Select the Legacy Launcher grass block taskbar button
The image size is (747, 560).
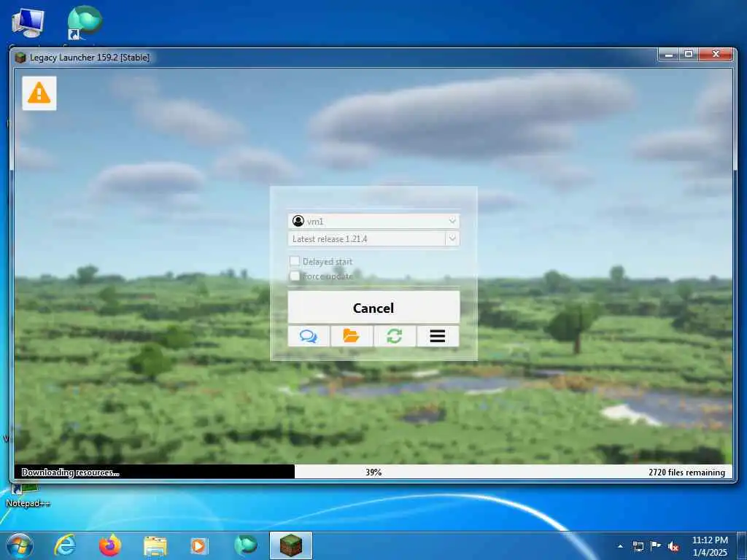coord(290,545)
